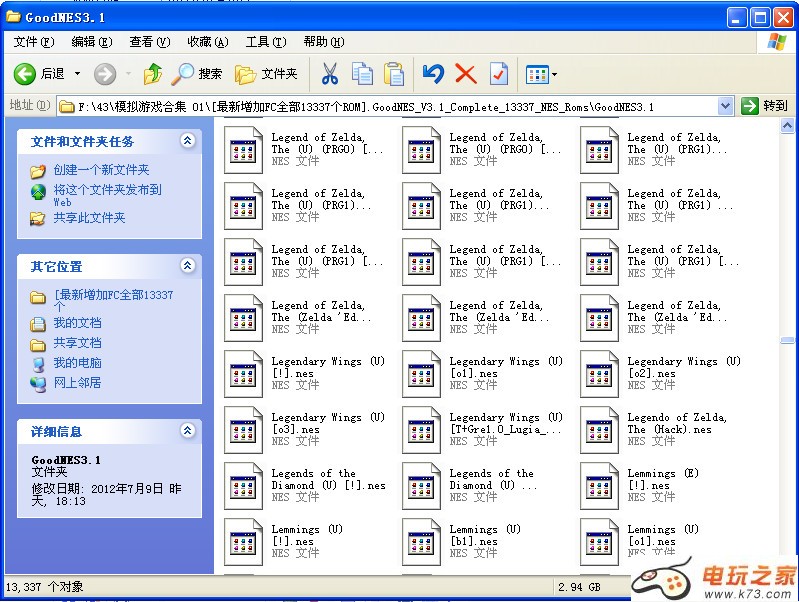Open the 查看(V) menu

[149, 42]
